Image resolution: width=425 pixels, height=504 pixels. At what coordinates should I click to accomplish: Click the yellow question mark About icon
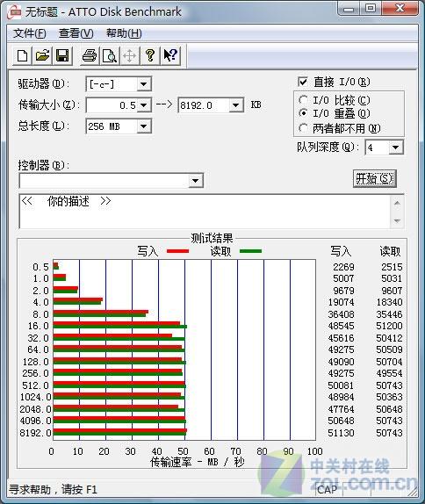click(x=150, y=56)
